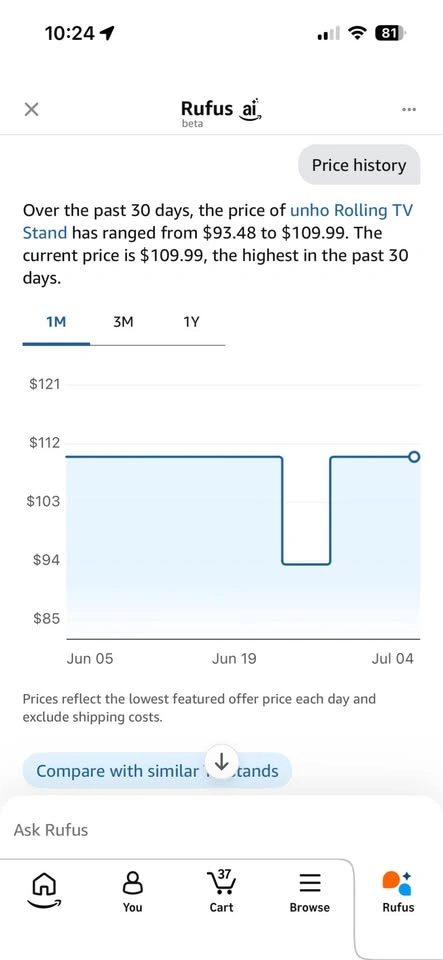Tap the Price history chat bubble

pyautogui.click(x=359, y=165)
